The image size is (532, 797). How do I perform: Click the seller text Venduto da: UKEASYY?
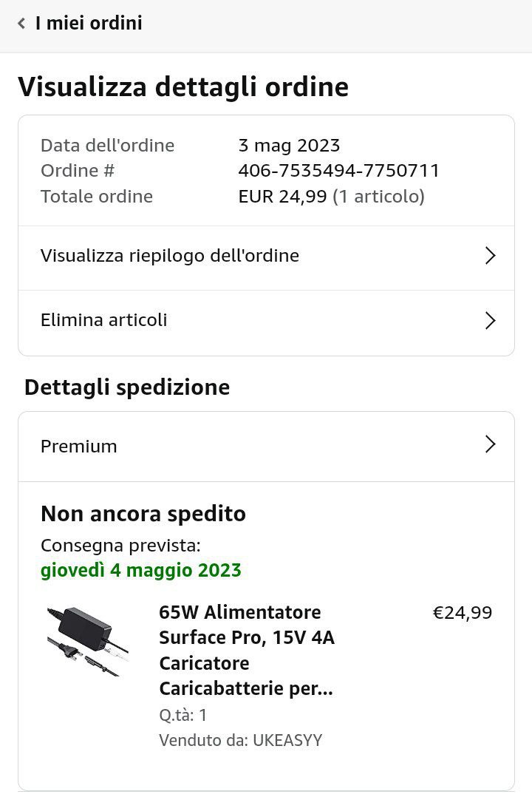[240, 740]
